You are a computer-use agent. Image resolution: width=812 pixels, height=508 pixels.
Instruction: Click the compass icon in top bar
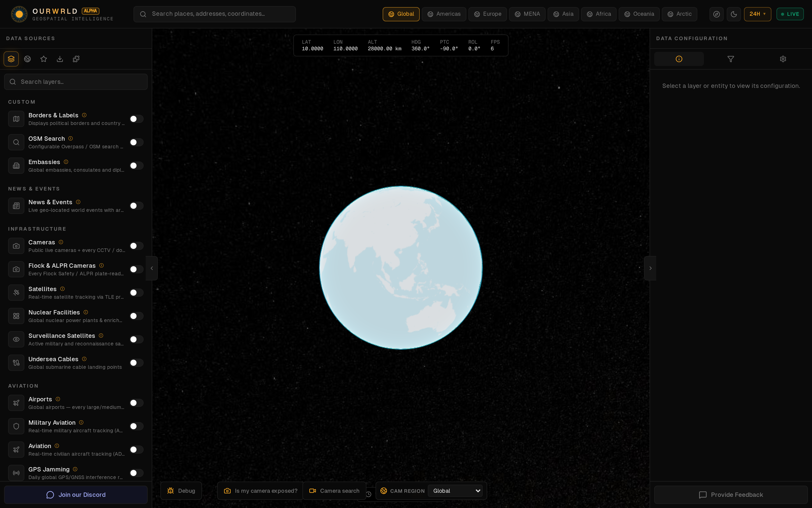pos(716,14)
